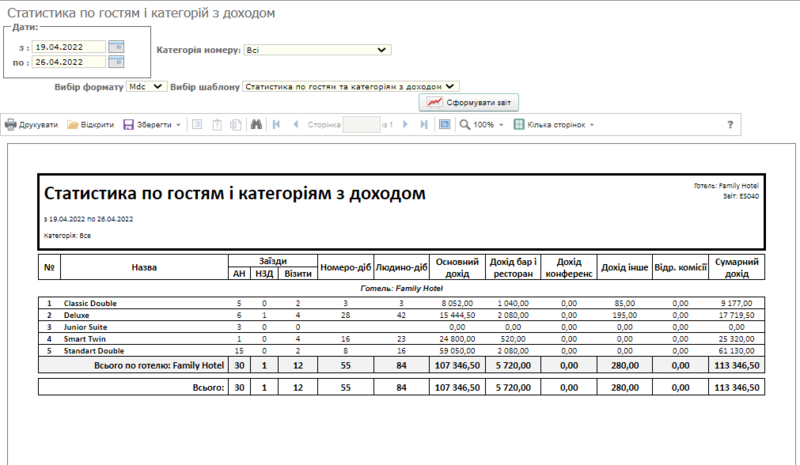The image size is (800, 465).
Task: Open the Вибір шаблону template dropdown
Action: 351,87
